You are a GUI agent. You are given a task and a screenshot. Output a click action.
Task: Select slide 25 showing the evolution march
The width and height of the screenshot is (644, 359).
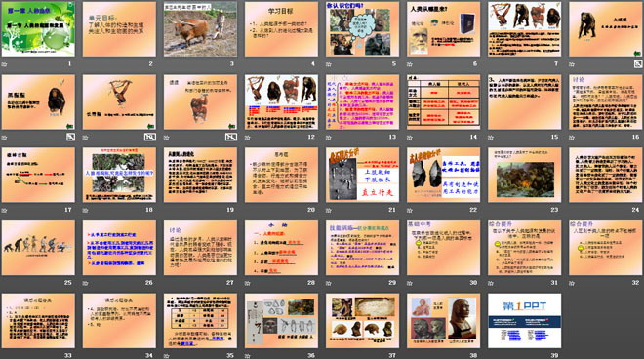point(38,248)
